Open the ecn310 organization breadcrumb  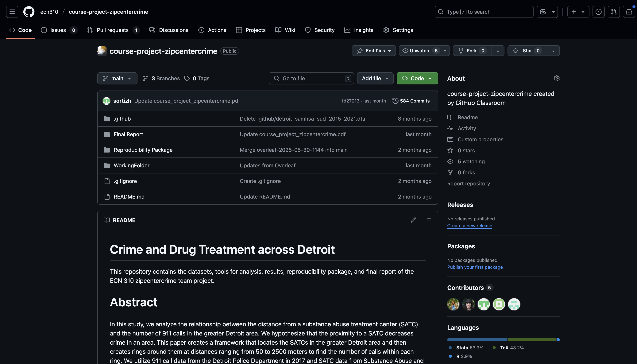[x=49, y=12]
